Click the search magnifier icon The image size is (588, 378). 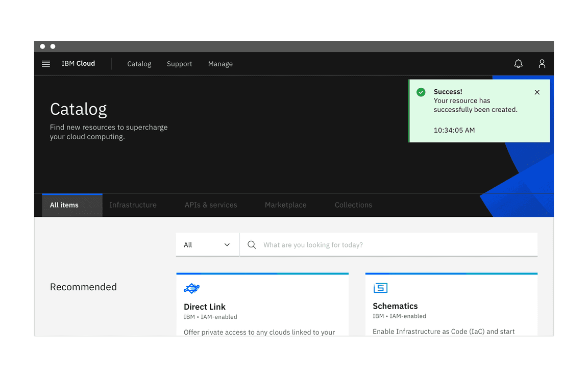pyautogui.click(x=251, y=245)
